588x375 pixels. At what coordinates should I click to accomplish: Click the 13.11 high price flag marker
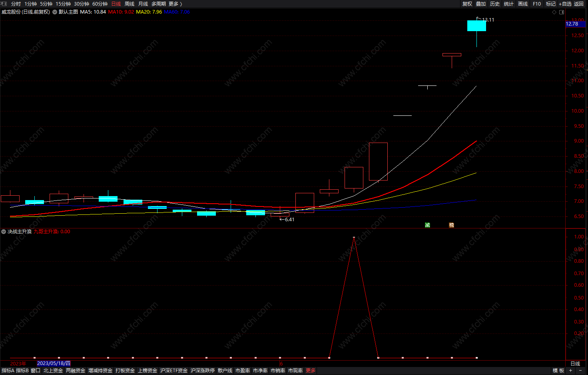pos(485,19)
